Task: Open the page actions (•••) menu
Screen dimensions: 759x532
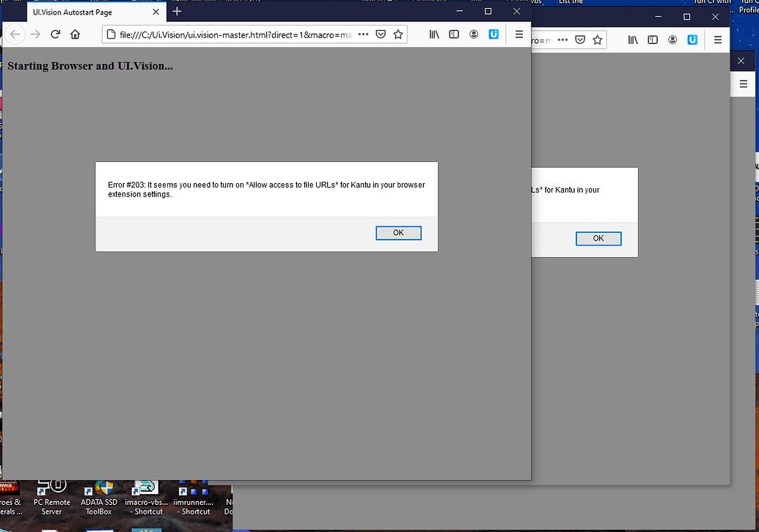Action: click(x=363, y=34)
